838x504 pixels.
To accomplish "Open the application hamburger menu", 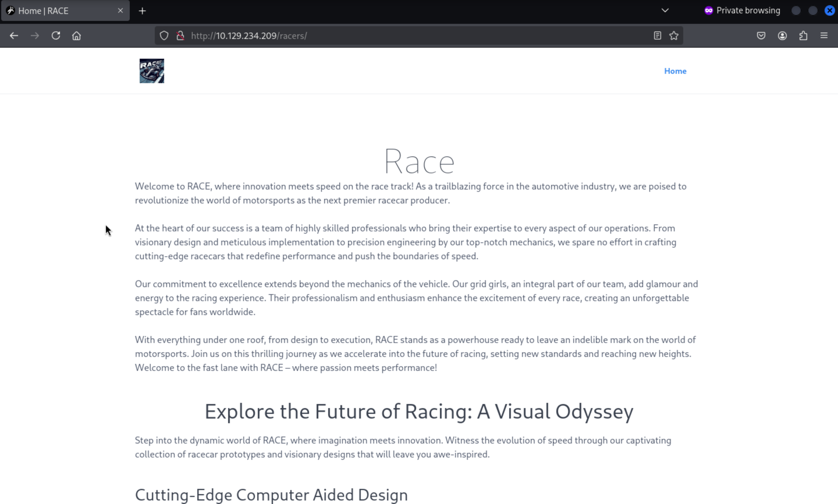I will [x=824, y=36].
